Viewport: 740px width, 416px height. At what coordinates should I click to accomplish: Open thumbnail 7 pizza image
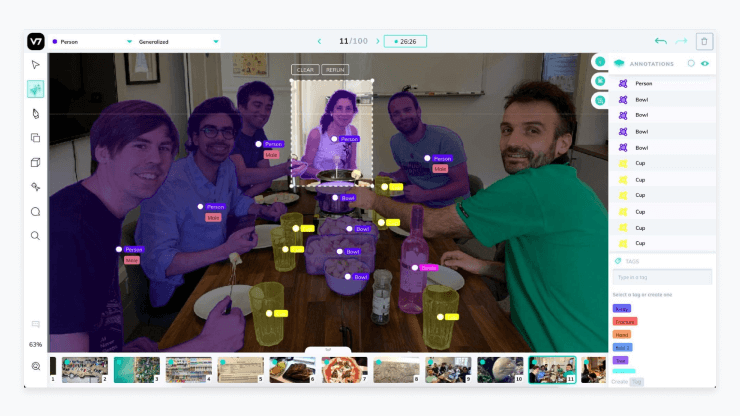click(345, 370)
